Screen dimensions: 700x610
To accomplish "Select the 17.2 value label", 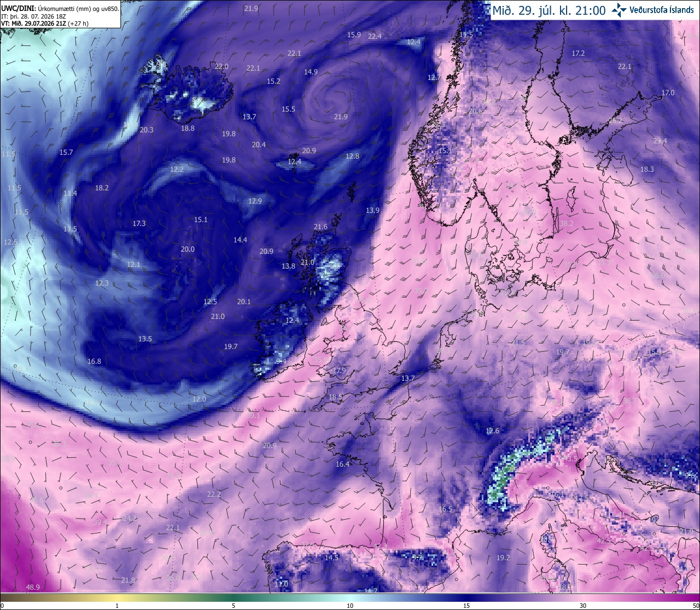I will (578, 53).
